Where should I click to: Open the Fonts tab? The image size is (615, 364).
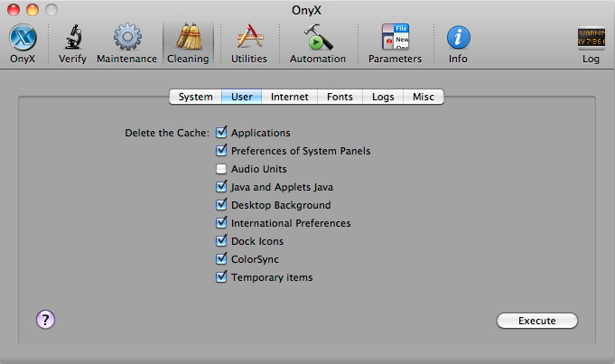[340, 97]
